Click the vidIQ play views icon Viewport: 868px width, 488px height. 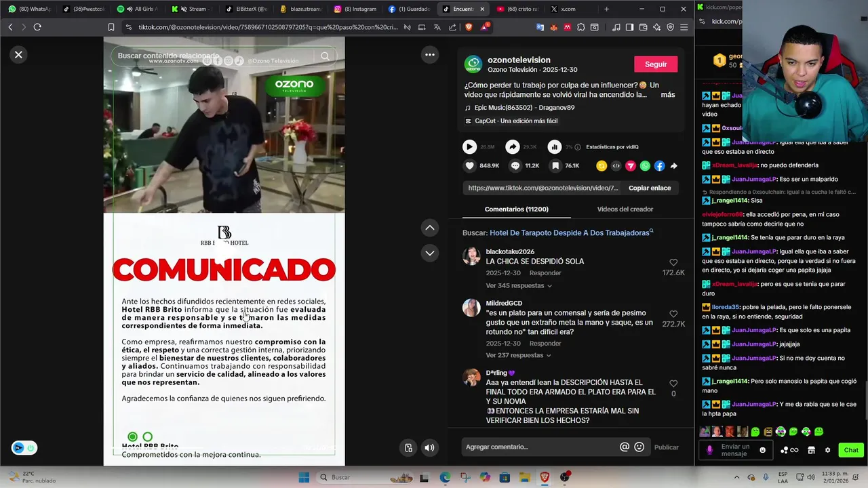[469, 146]
